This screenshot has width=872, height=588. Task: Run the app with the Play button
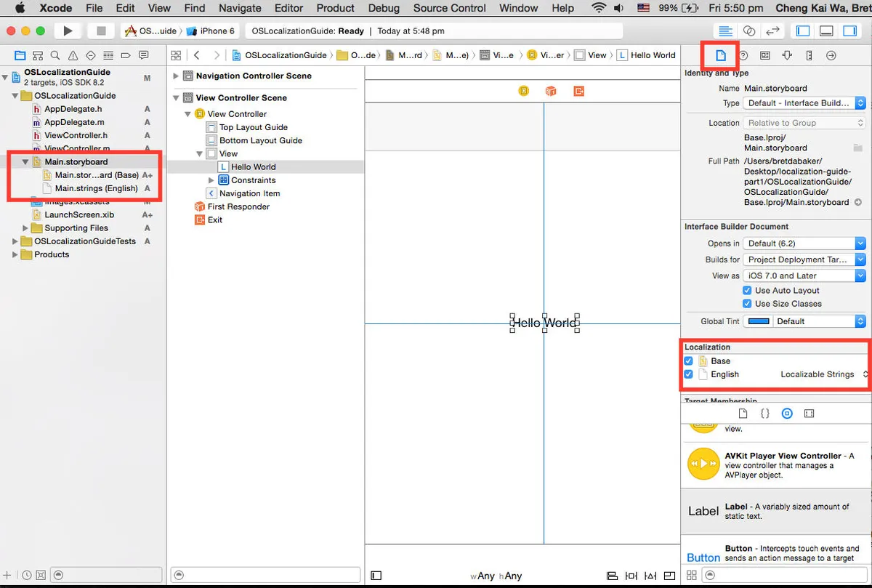click(68, 31)
